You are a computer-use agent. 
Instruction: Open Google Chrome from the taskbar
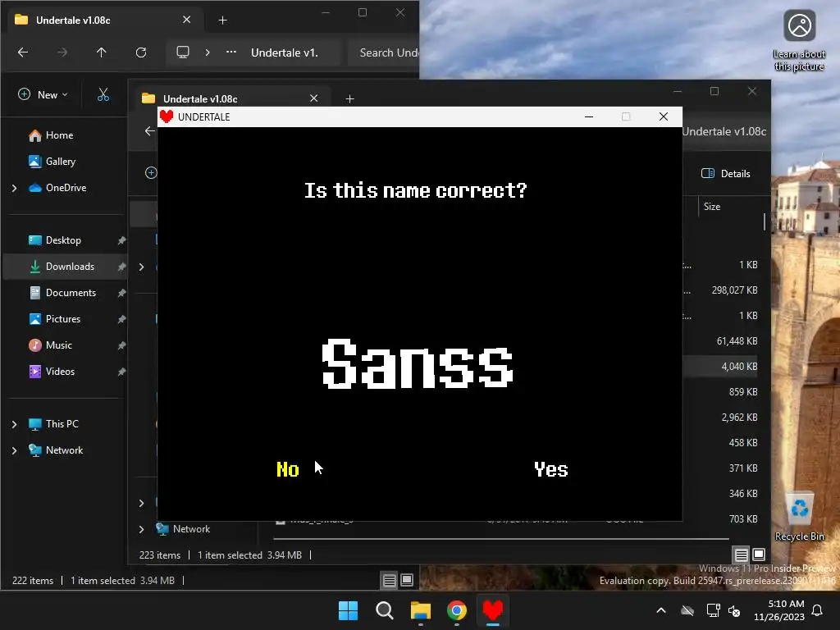click(x=457, y=610)
